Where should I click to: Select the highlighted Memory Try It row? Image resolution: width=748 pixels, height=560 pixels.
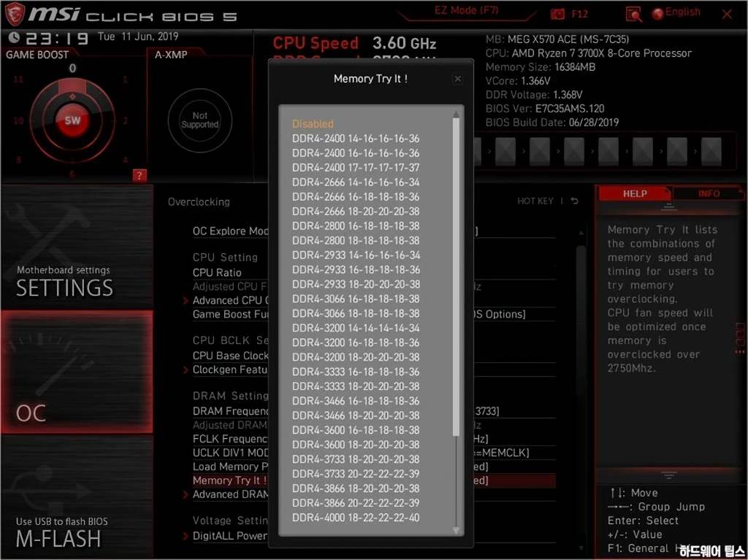pos(231,480)
